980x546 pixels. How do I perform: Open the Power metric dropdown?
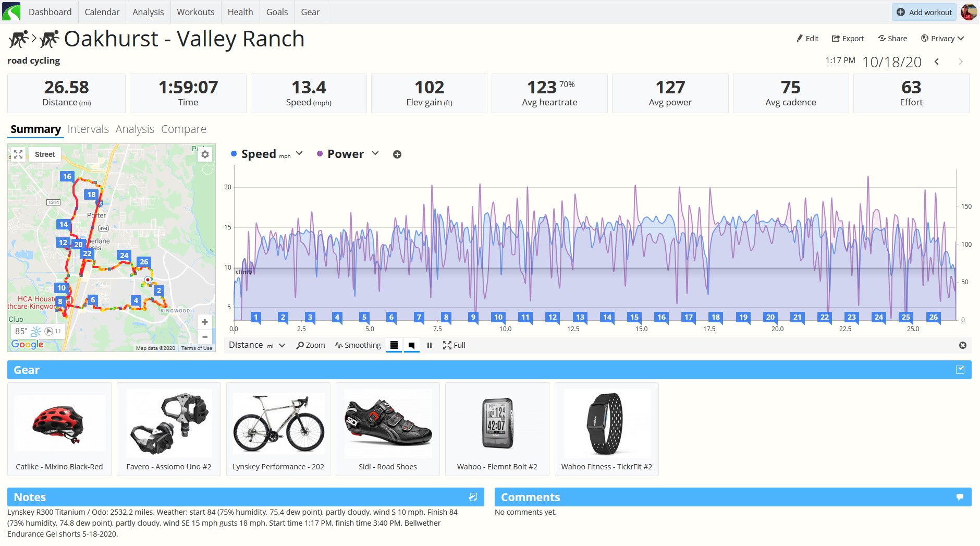375,153
